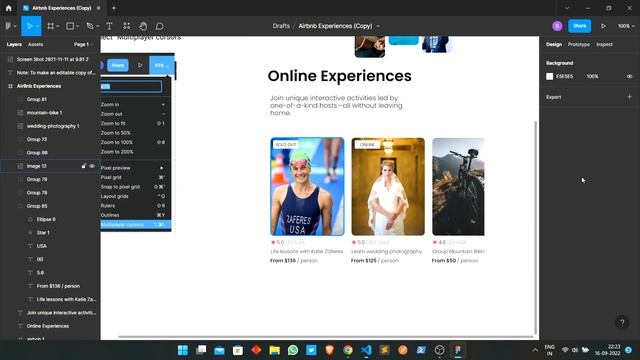
Task: Click the canvas horizontal scrollbar
Action: point(326,337)
